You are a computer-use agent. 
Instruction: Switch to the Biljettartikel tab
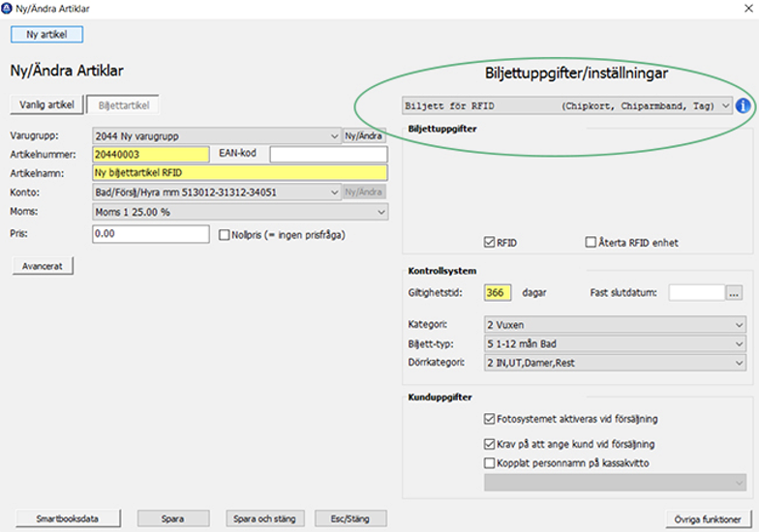tap(124, 104)
